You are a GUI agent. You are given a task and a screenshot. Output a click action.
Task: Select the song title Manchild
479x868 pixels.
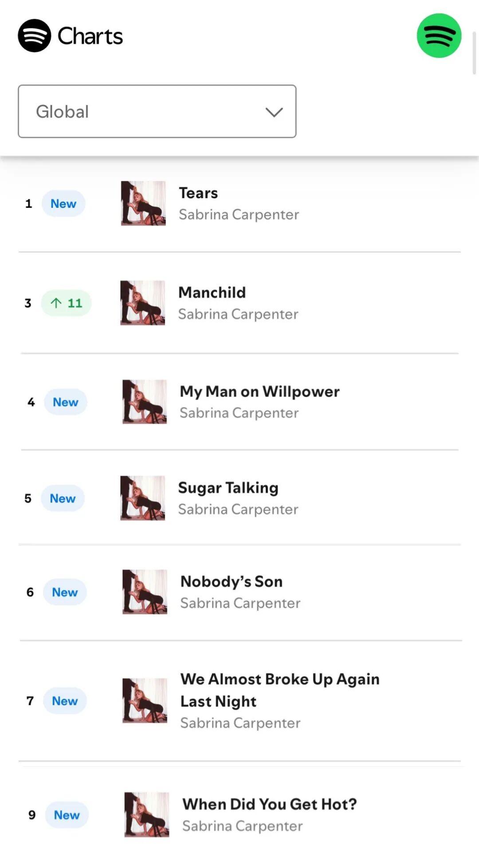pyautogui.click(x=212, y=292)
